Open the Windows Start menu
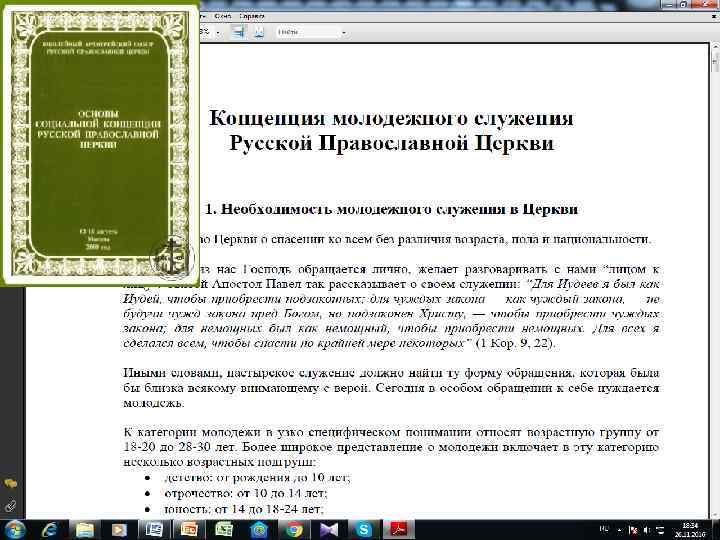The width and height of the screenshot is (720, 540). click(x=15, y=530)
